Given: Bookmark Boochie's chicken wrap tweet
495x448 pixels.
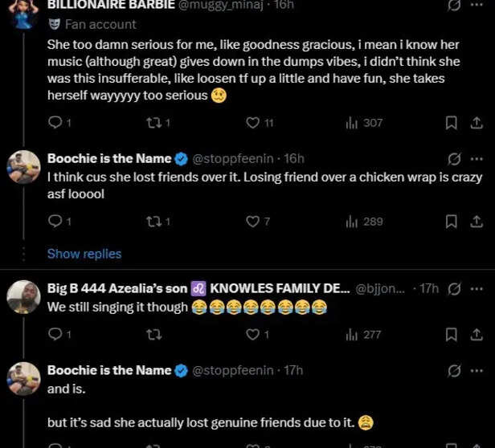Looking at the screenshot, I should (452, 222).
